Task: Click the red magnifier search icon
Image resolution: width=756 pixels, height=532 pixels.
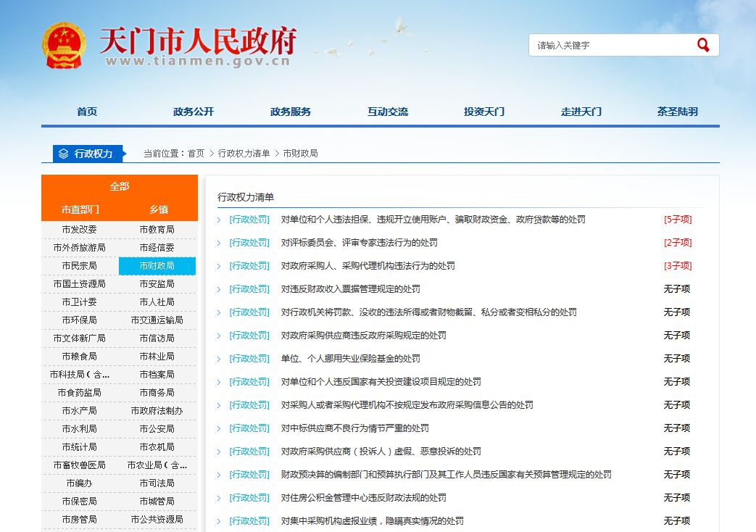Action: [702, 45]
